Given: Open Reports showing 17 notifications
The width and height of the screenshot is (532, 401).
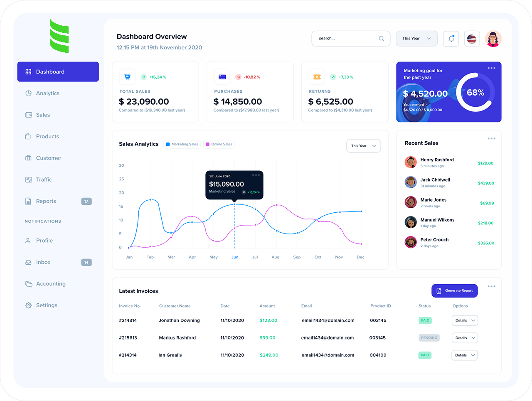Looking at the screenshot, I should click(x=46, y=201).
